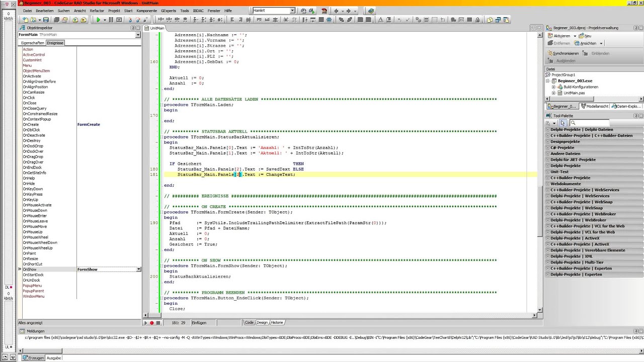Click the macro stop button below editor

point(158,323)
